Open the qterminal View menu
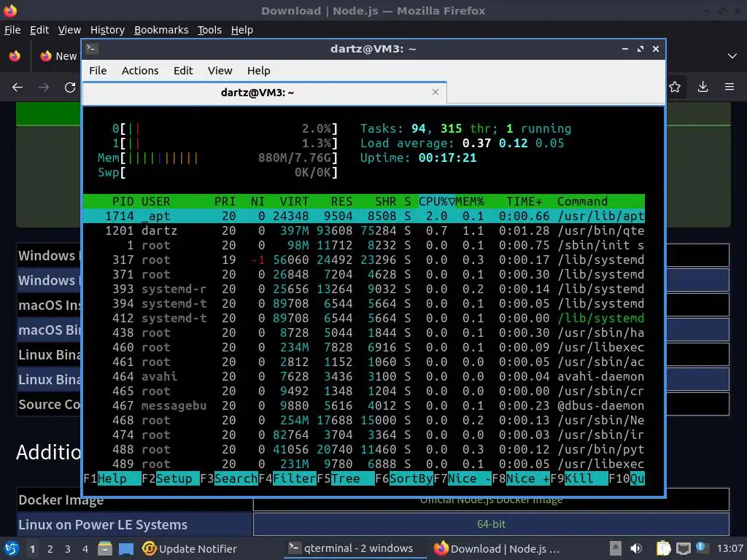 pos(220,71)
